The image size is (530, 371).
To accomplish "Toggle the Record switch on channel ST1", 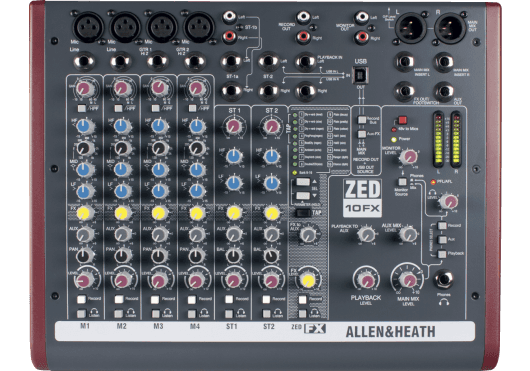I will [229, 299].
